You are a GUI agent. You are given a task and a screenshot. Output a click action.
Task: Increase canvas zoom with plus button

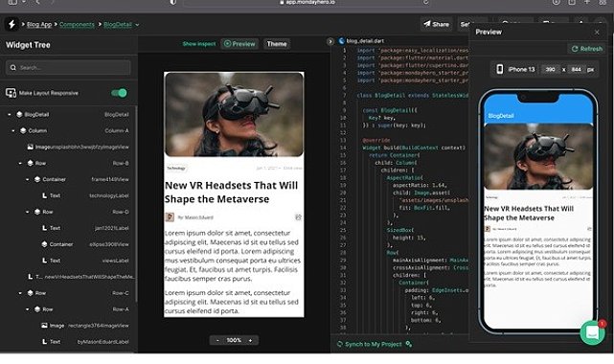(x=250, y=340)
